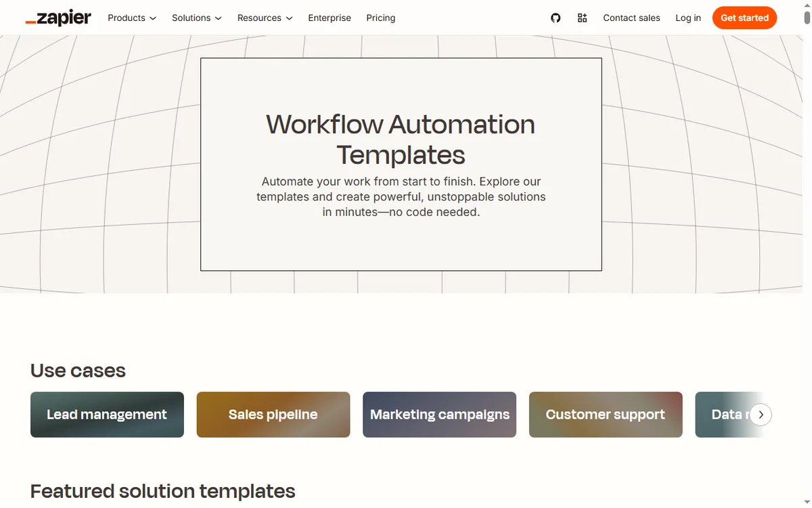Screen dimensions: 812x508
Task: Expand the Products dropdown menu
Action: [x=132, y=18]
